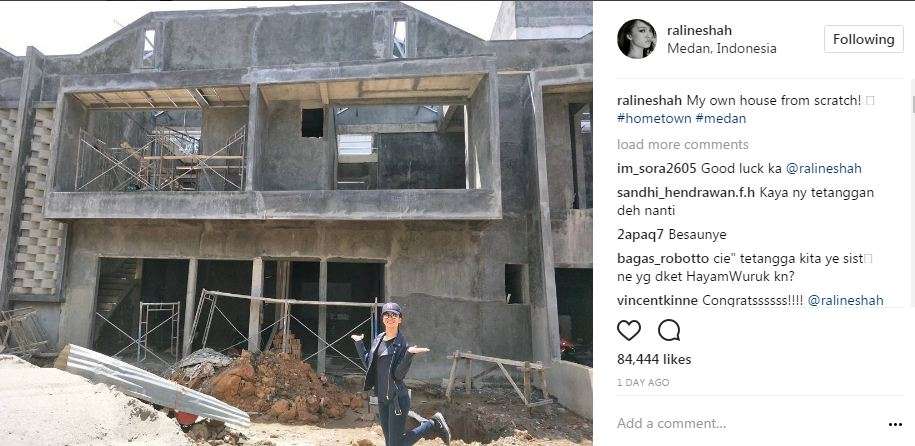Open bagas_robotto commenter profile
The width and height of the screenshot is (915, 446).
pos(655,259)
